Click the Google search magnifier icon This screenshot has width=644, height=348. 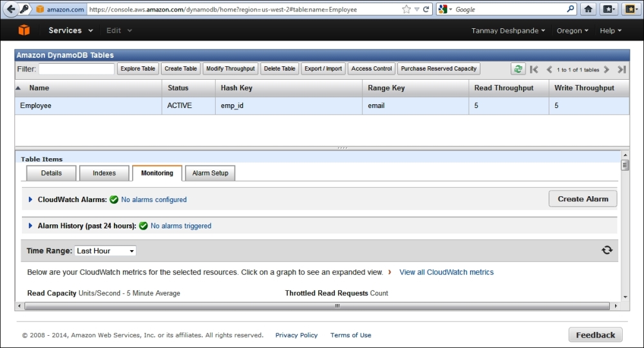click(x=570, y=8)
